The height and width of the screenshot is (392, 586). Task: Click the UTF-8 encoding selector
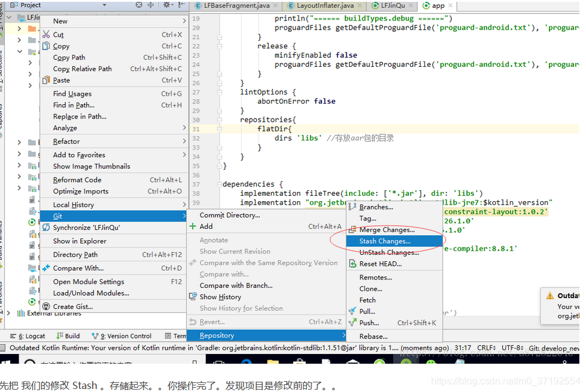coord(512,347)
